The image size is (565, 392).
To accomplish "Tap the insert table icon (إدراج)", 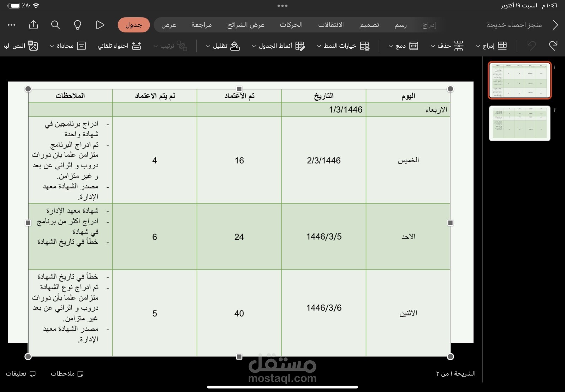I will (502, 46).
